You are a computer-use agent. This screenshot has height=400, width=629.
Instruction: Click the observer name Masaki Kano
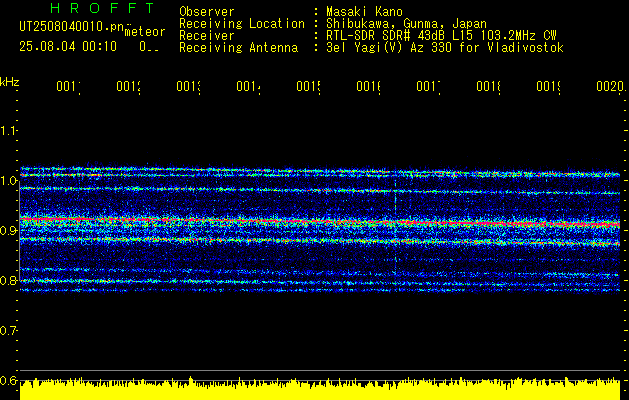pos(364,12)
